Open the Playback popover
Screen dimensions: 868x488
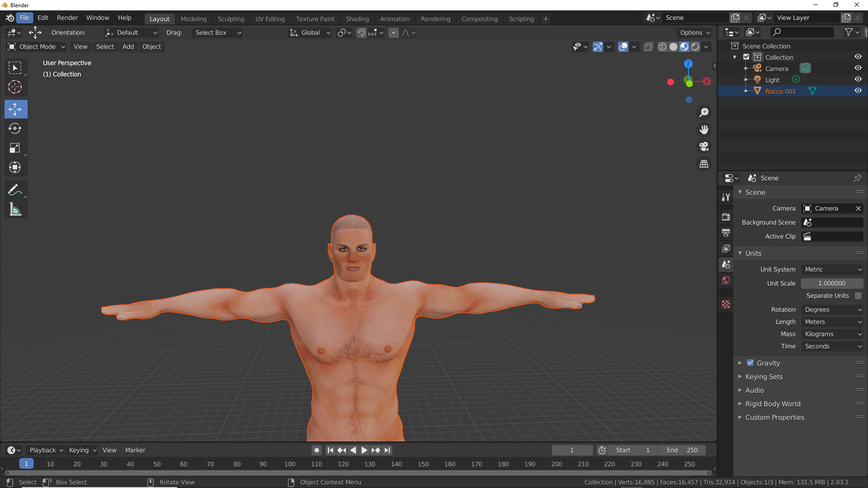(x=46, y=450)
